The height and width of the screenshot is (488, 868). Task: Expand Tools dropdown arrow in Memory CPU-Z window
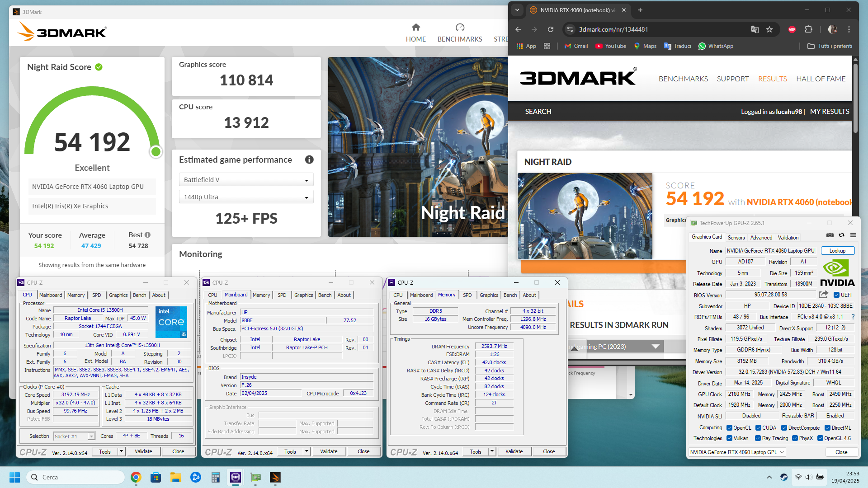point(492,451)
